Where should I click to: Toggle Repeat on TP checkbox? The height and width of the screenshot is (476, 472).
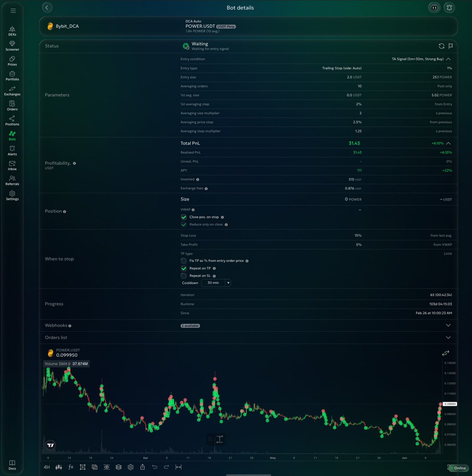pos(183,268)
